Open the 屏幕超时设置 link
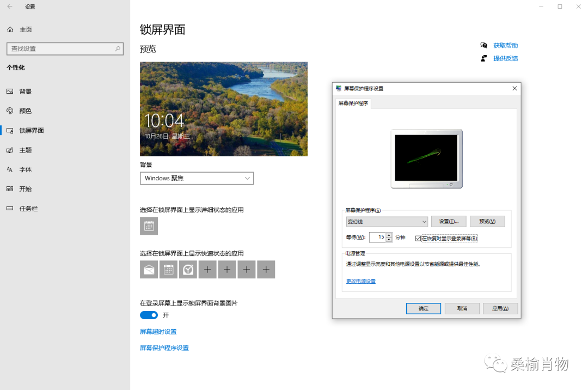This screenshot has width=588, height=390. [x=158, y=332]
